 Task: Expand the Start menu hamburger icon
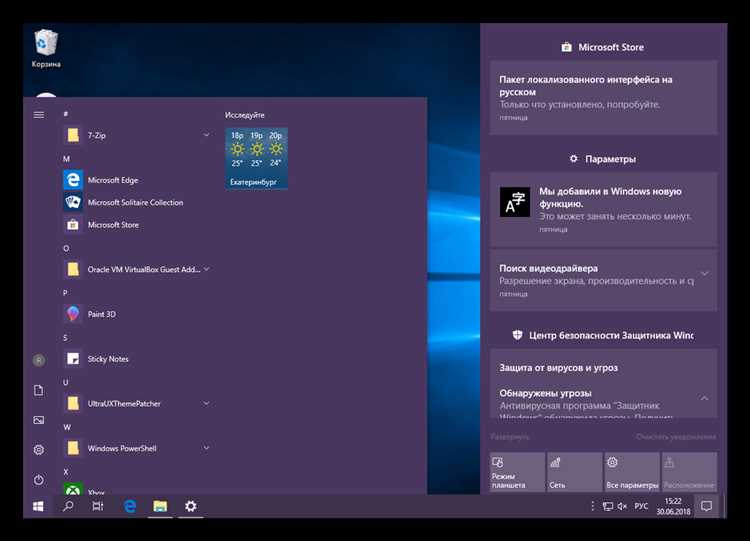pyautogui.click(x=39, y=115)
